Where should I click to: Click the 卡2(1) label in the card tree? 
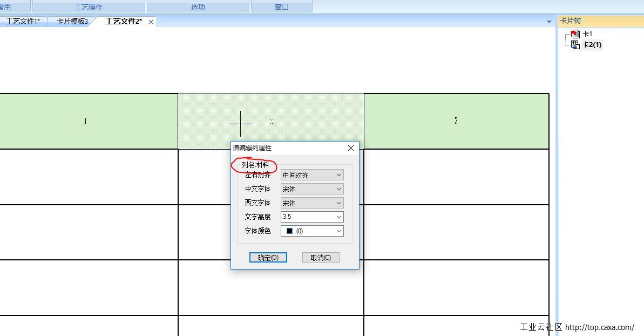(x=592, y=45)
